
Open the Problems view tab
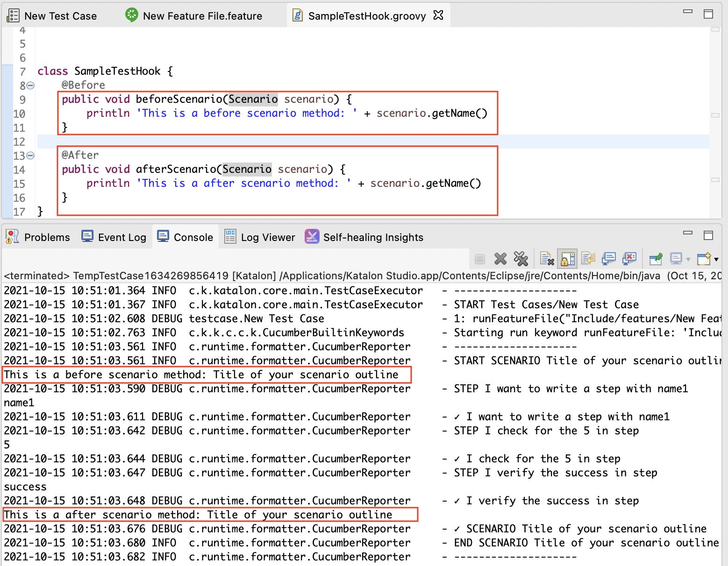point(47,237)
